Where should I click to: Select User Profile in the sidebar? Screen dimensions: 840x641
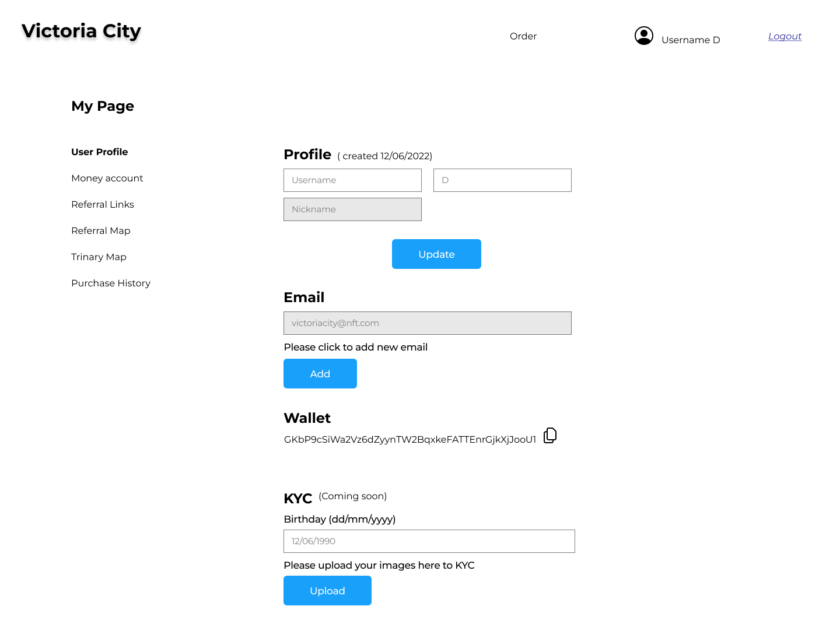click(99, 152)
